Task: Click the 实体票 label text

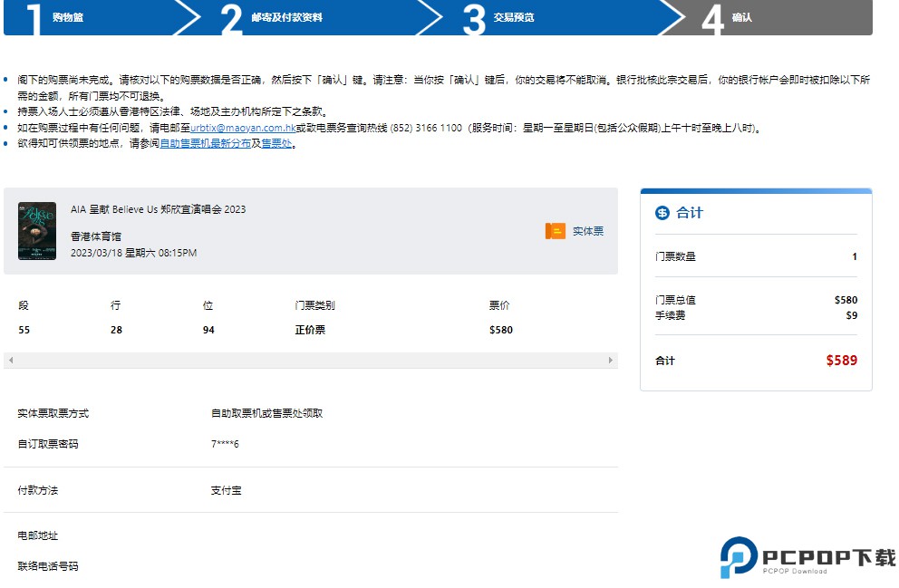Action: pos(587,231)
